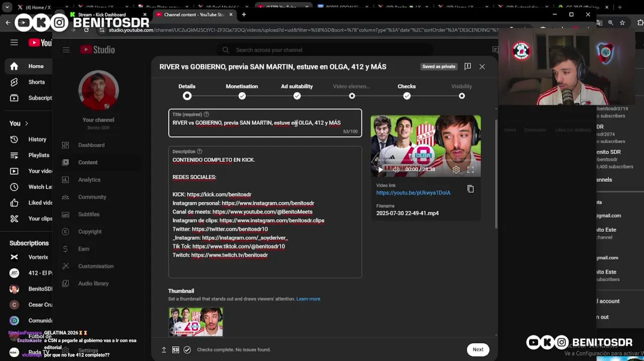This screenshot has width=644, height=361.
Task: Close the Channel content YouTube Studio tab
Action: point(231,15)
